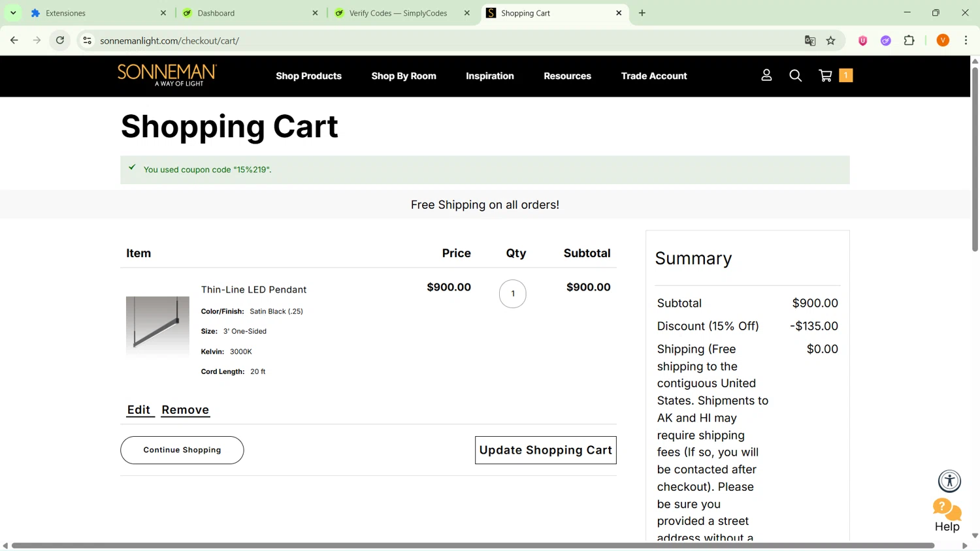This screenshot has height=551, width=980.
Task: Click the 20 ft cord length value
Action: 258,372
